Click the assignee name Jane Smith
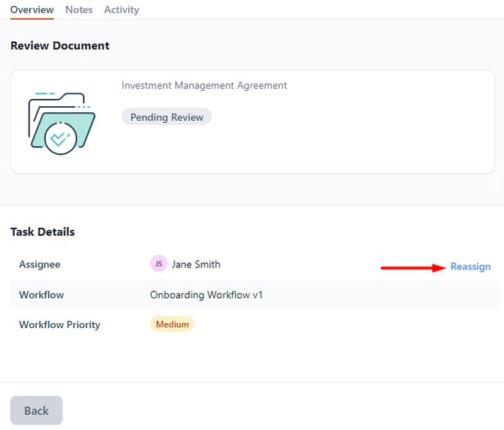This screenshot has height=430, width=504. click(x=196, y=264)
